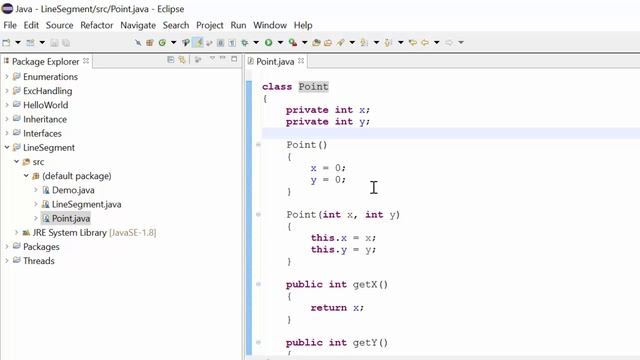
Task: Collapse the src folder
Action: tap(16, 162)
